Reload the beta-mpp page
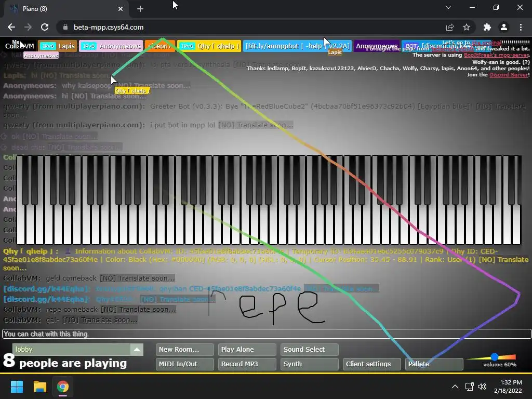 (45, 27)
